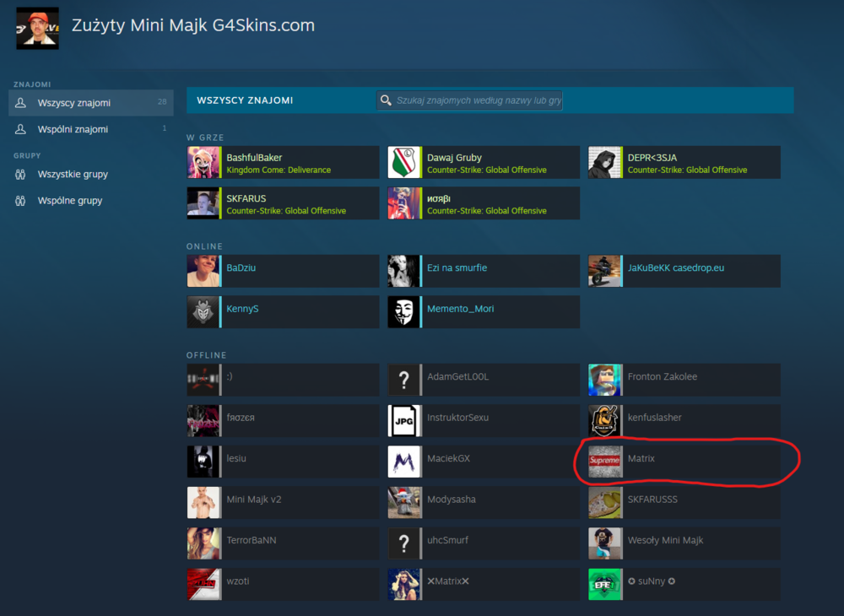Click the иσяβι name
The height and width of the screenshot is (616, 844).
[x=439, y=198]
